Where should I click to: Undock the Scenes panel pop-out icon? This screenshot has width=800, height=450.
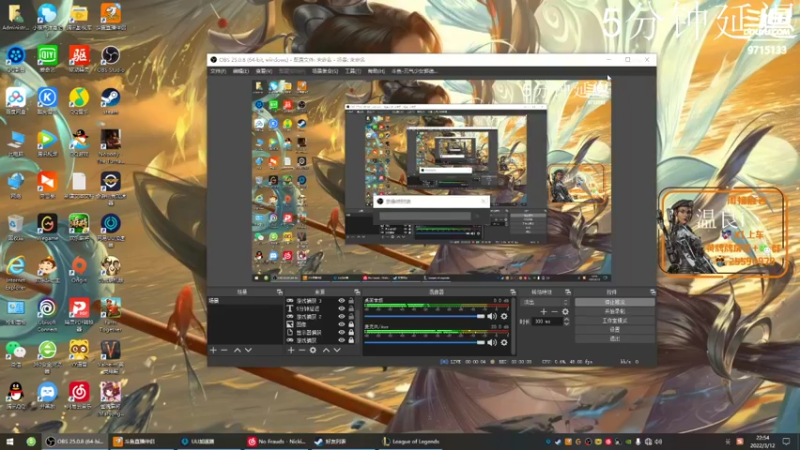[280, 292]
